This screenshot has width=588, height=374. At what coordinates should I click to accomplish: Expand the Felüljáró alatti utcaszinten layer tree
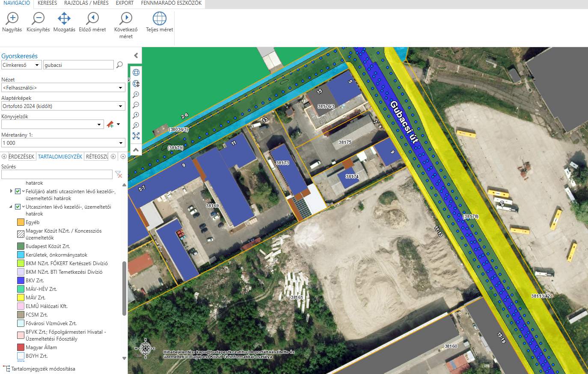point(11,191)
